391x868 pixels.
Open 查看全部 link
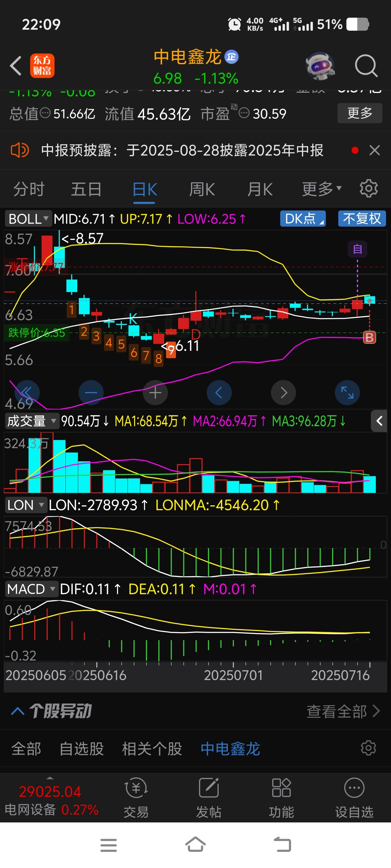click(x=344, y=712)
